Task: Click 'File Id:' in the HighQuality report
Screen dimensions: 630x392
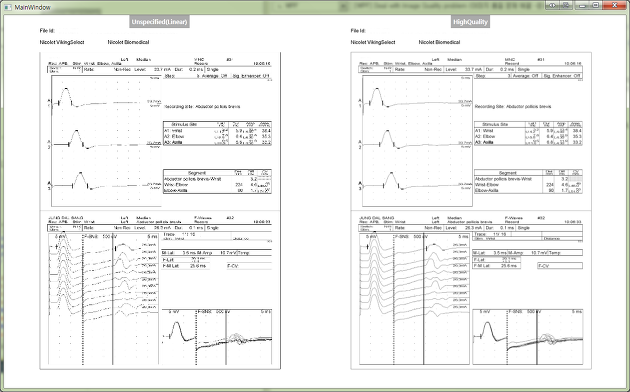Action: point(358,31)
